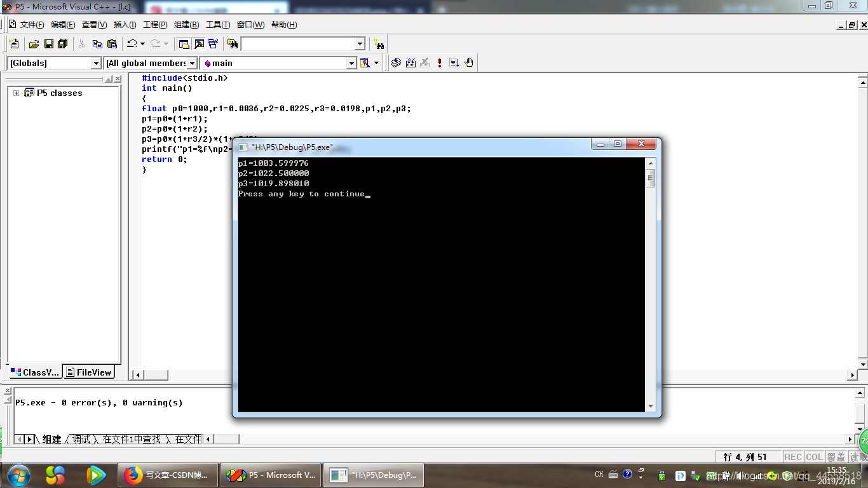This screenshot has width=868, height=488.
Task: Click the Windows Start button
Action: [x=19, y=475]
